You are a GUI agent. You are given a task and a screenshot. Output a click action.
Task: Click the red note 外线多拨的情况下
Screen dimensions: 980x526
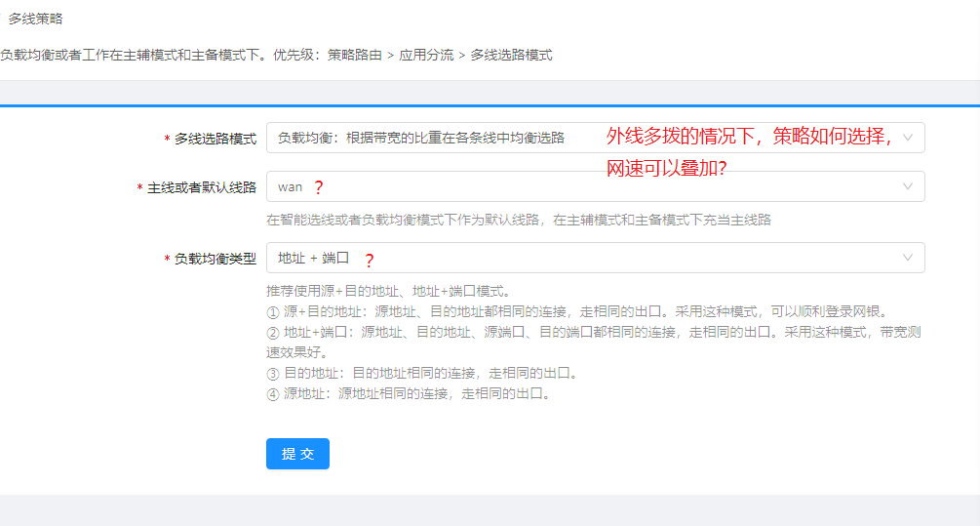click(749, 137)
